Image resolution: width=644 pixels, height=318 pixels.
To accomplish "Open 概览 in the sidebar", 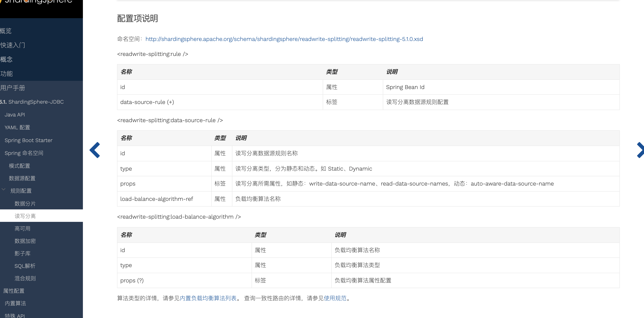I will [6, 31].
